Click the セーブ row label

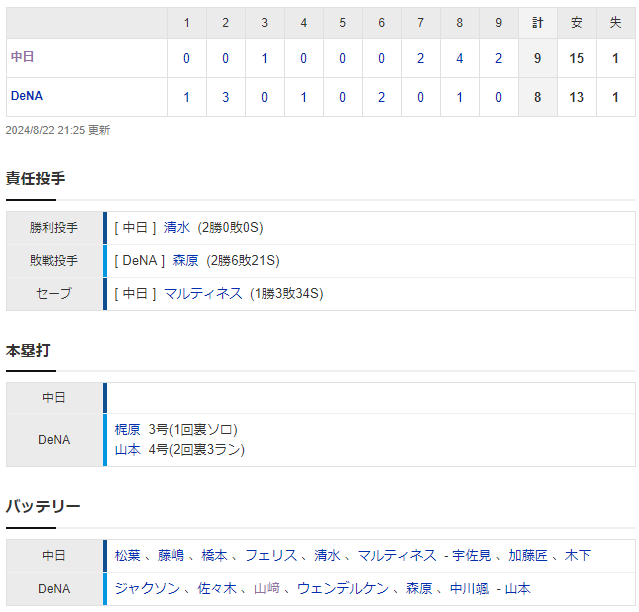[x=54, y=293]
